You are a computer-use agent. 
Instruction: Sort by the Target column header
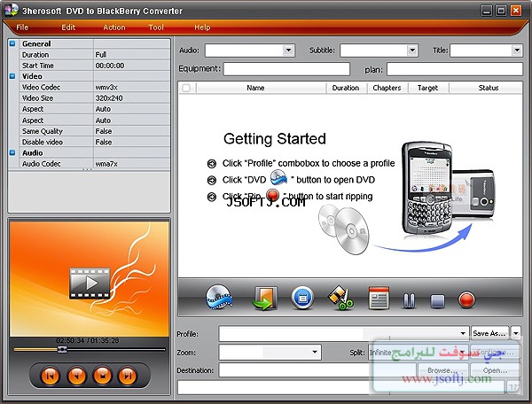pyautogui.click(x=427, y=88)
